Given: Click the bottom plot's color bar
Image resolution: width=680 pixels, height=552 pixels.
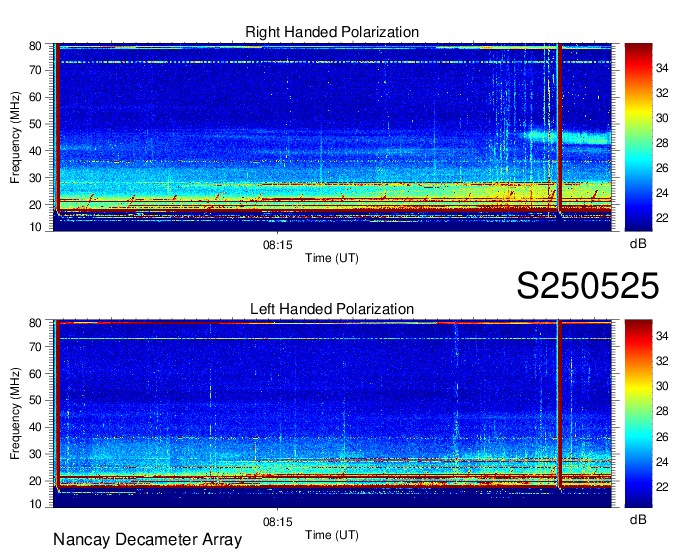Looking at the screenshot, I should pyautogui.click(x=638, y=414).
